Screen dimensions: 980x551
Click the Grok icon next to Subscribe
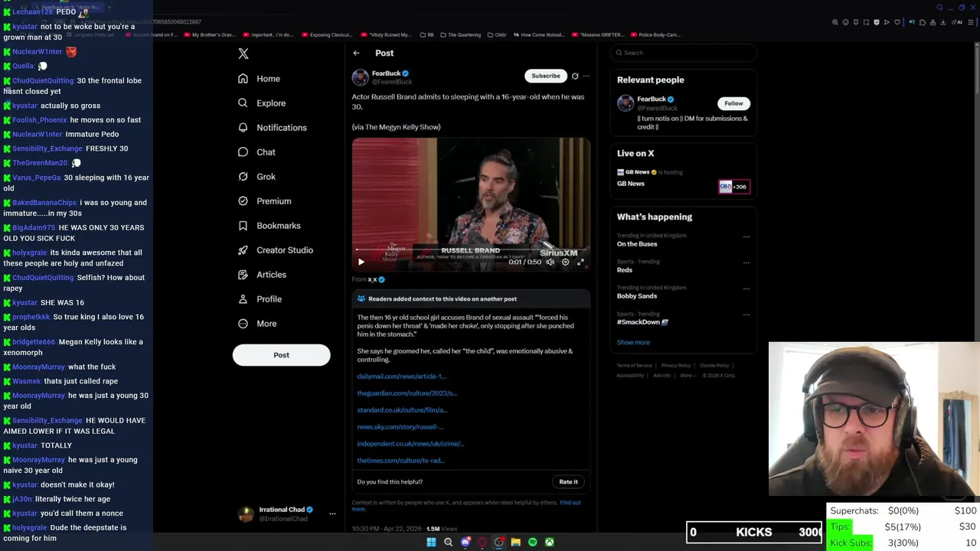pos(575,76)
